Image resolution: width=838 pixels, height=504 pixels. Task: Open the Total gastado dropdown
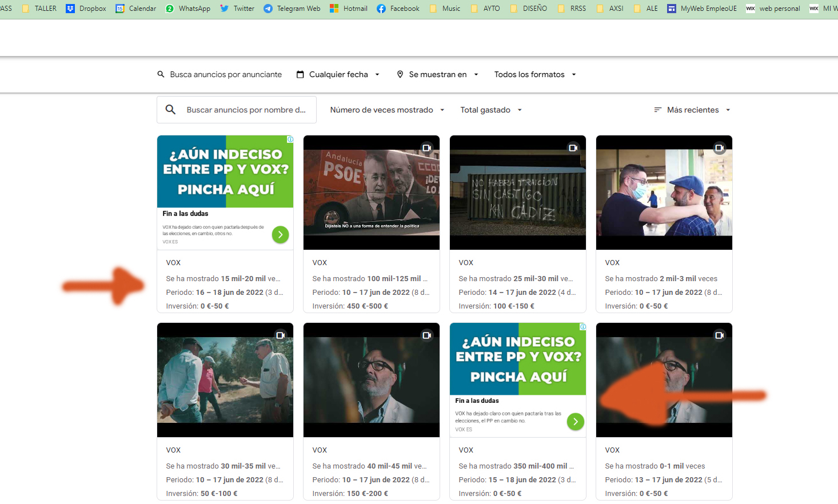click(491, 110)
